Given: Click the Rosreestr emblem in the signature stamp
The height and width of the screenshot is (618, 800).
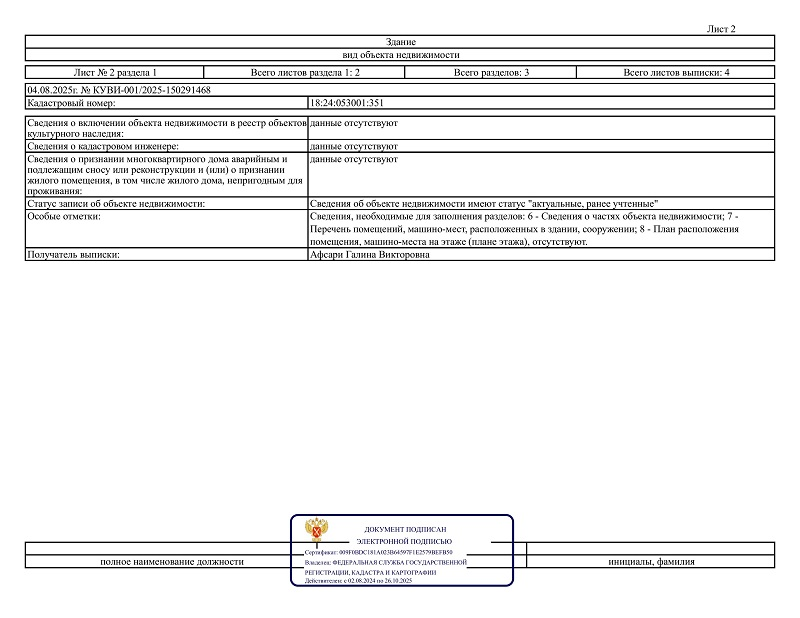Looking at the screenshot, I should 316,530.
